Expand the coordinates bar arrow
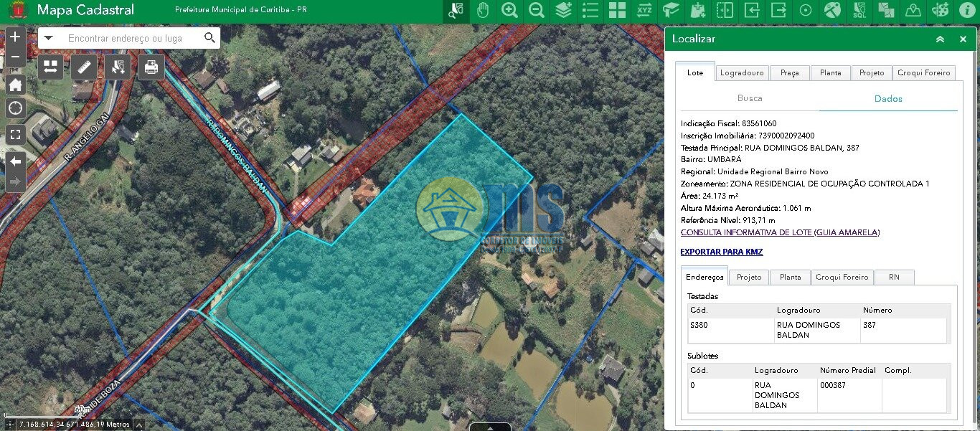The height and width of the screenshot is (431, 980). coord(138,425)
